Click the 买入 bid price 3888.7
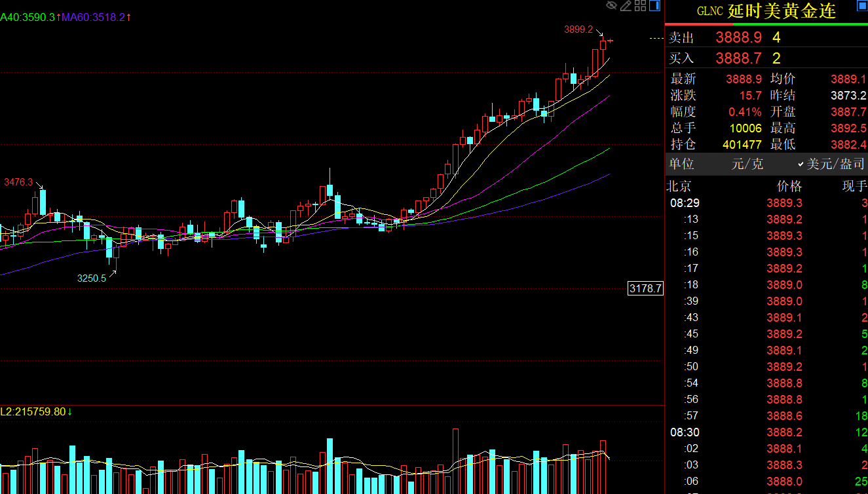 (738, 58)
